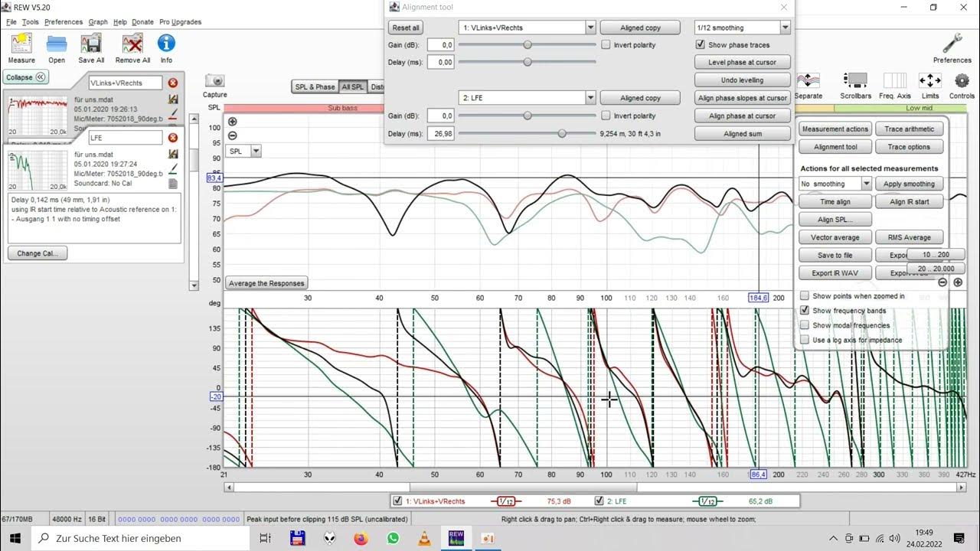Click Align phase slopes at cursor
This screenshot has height=551, width=980.
click(x=742, y=98)
